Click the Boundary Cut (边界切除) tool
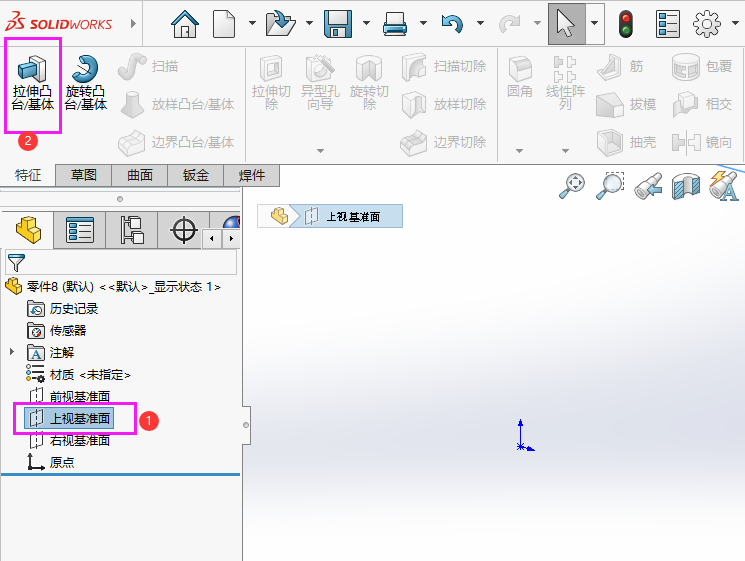745x561 pixels. [x=444, y=143]
